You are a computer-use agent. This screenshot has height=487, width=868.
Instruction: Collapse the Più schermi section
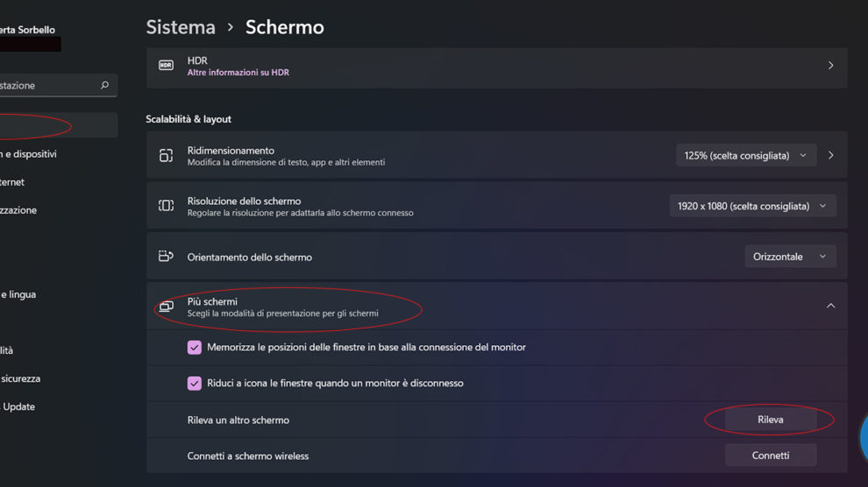click(x=830, y=306)
